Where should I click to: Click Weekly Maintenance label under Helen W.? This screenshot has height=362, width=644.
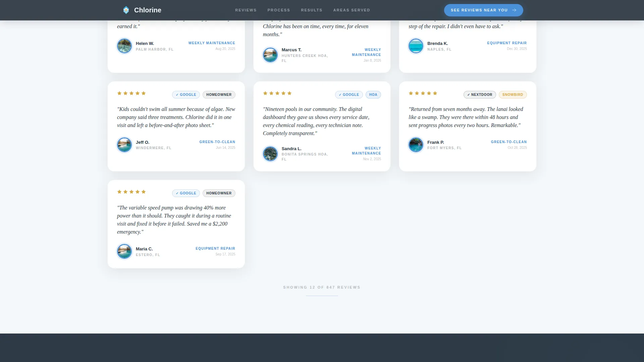[212, 43]
